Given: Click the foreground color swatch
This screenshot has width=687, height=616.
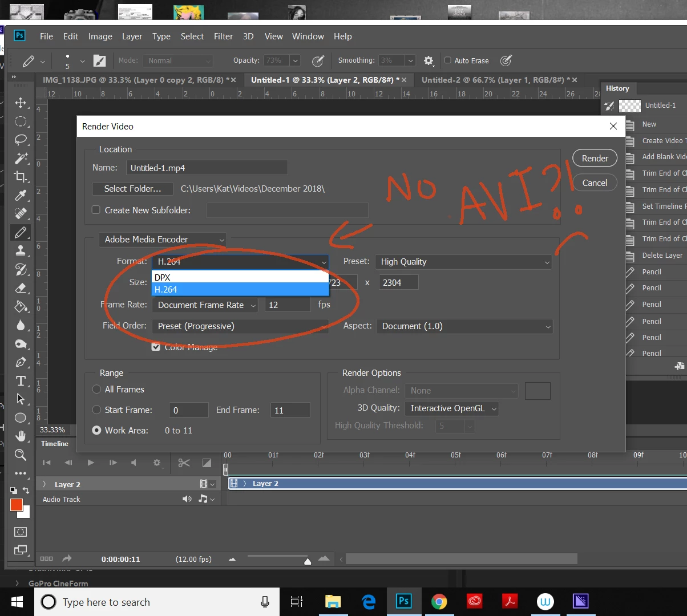Looking at the screenshot, I should tap(16, 505).
